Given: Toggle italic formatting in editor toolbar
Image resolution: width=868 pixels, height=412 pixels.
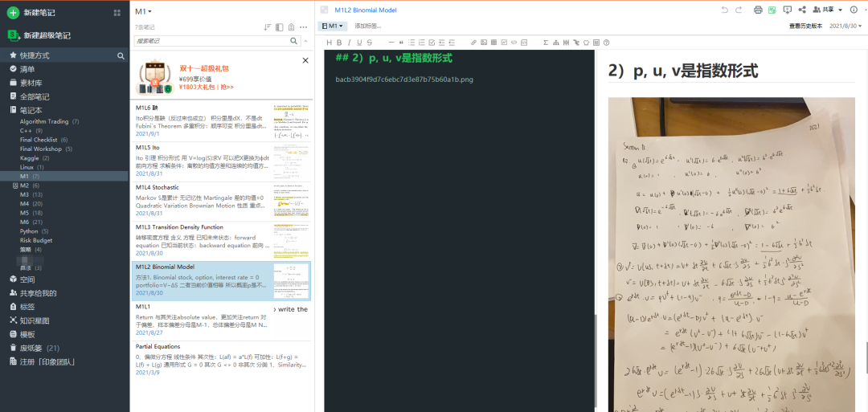Looking at the screenshot, I should click(x=350, y=43).
